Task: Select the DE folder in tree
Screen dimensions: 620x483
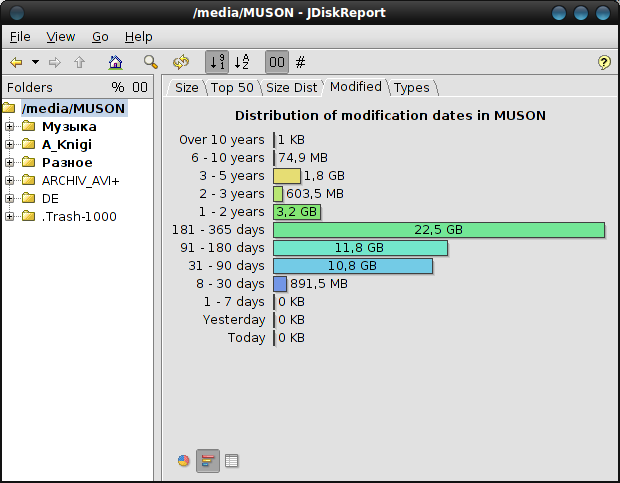Action: 50,198
